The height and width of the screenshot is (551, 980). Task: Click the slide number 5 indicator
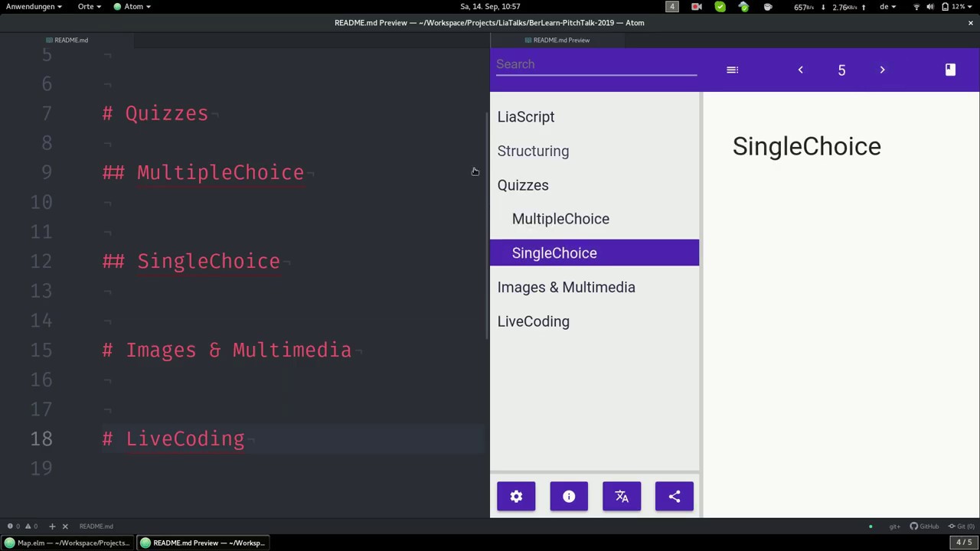[x=841, y=70]
